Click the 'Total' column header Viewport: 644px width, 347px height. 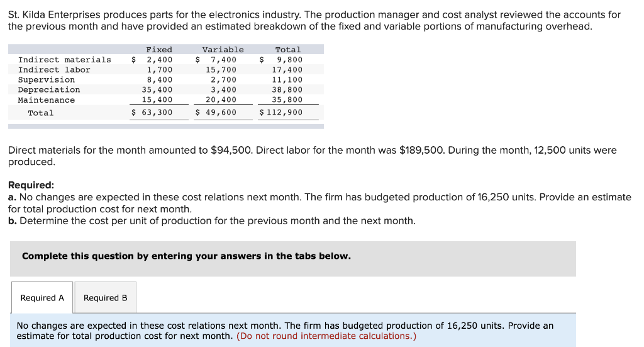[288, 50]
